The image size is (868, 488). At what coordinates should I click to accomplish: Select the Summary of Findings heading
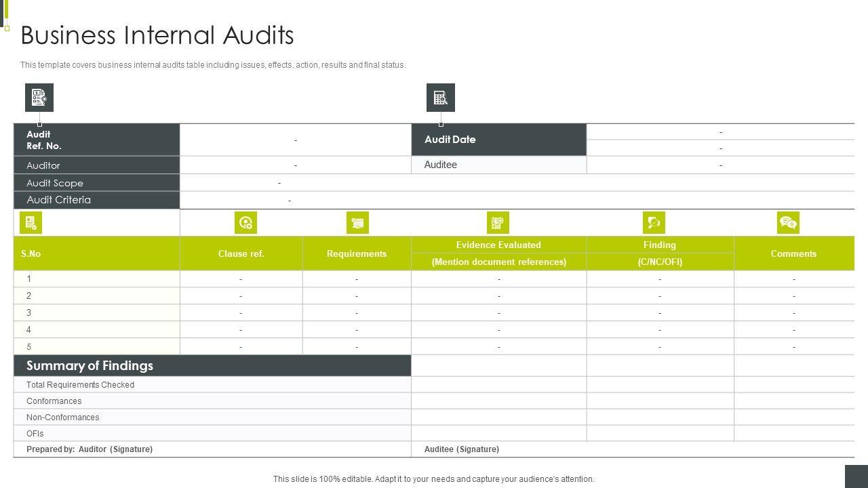90,366
